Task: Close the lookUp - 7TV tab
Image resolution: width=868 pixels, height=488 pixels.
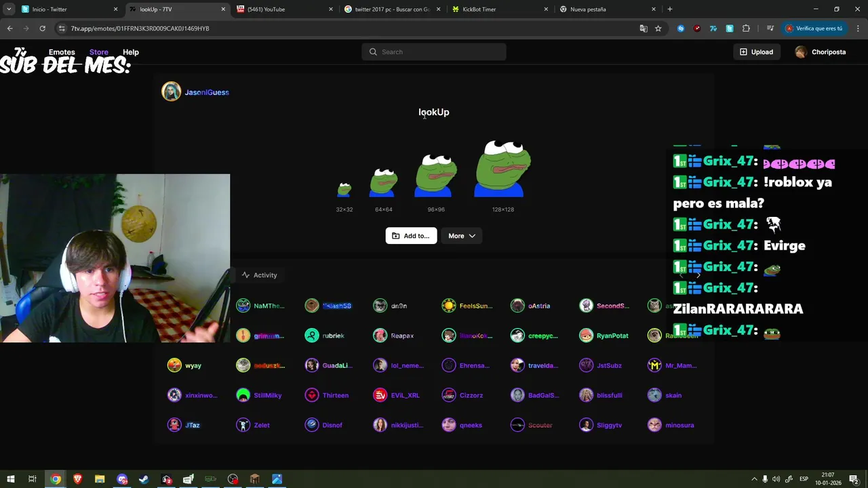Action: point(223,9)
